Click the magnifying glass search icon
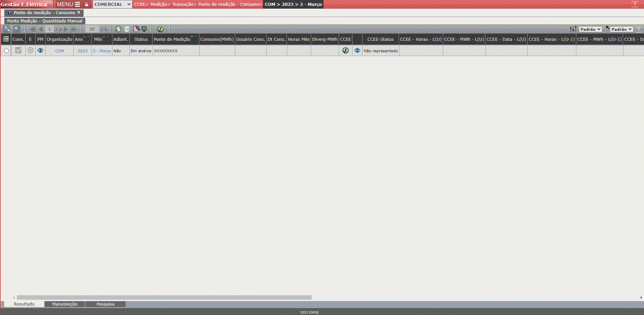 (x=17, y=29)
